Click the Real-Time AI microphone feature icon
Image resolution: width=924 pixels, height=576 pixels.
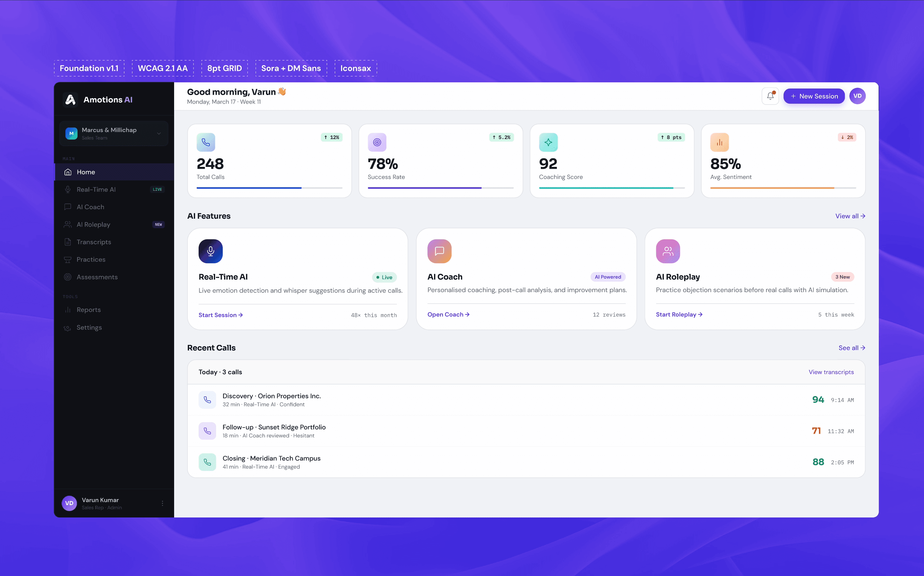[x=210, y=251]
